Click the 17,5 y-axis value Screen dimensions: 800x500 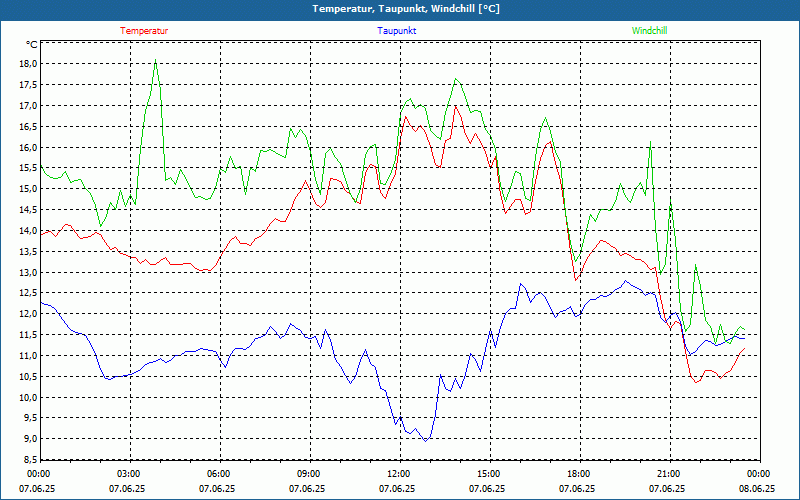pos(29,85)
